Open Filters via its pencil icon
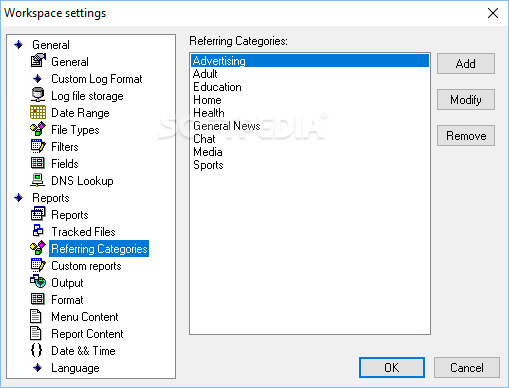 tap(38, 146)
